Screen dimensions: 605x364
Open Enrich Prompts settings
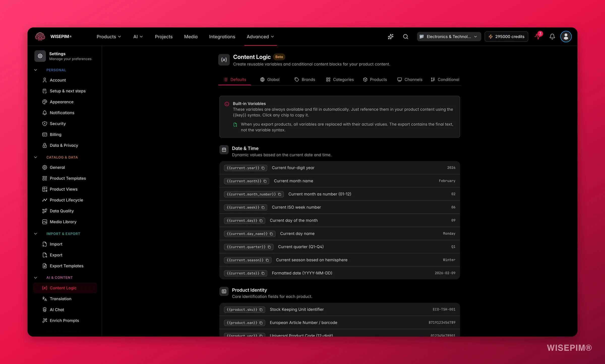click(65, 321)
